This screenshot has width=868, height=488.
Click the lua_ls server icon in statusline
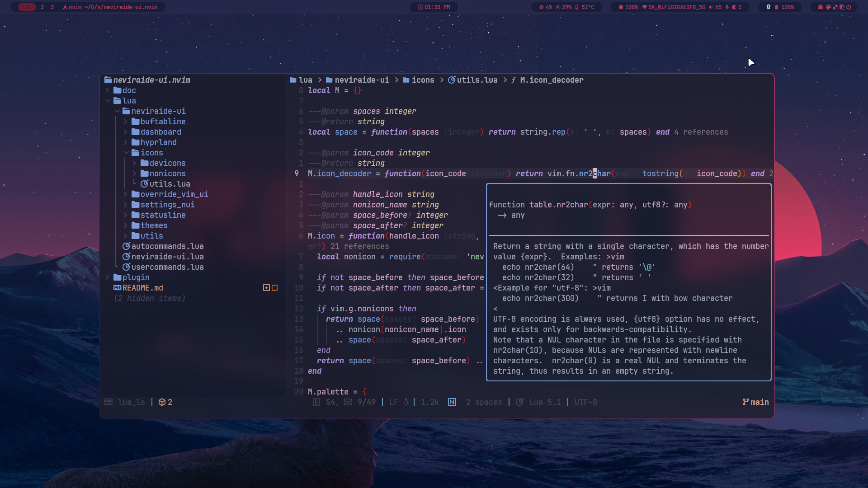point(108,402)
